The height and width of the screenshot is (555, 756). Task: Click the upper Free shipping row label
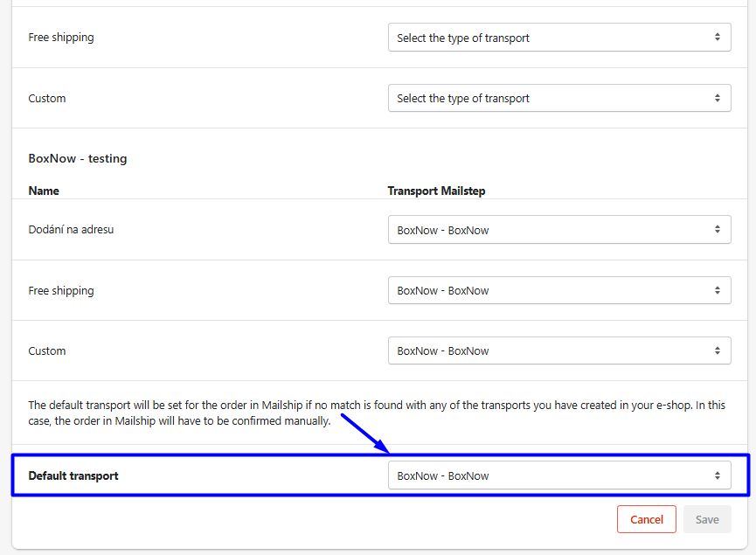coord(61,38)
